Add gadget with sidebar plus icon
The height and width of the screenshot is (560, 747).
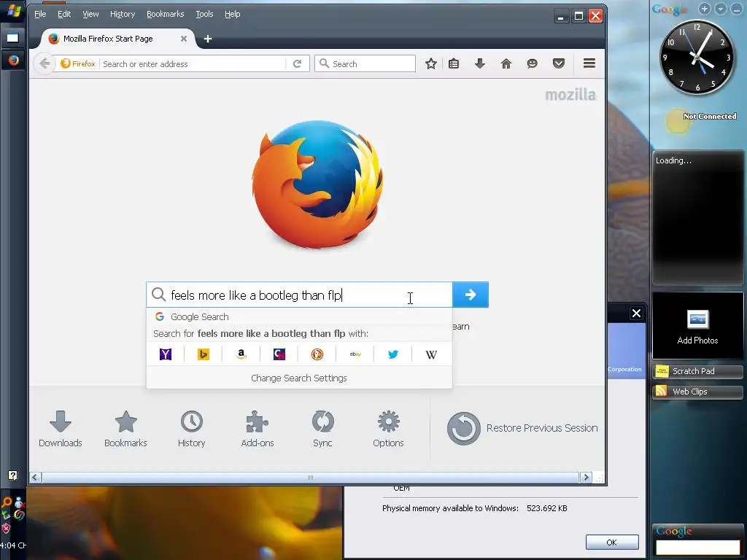tap(705, 9)
